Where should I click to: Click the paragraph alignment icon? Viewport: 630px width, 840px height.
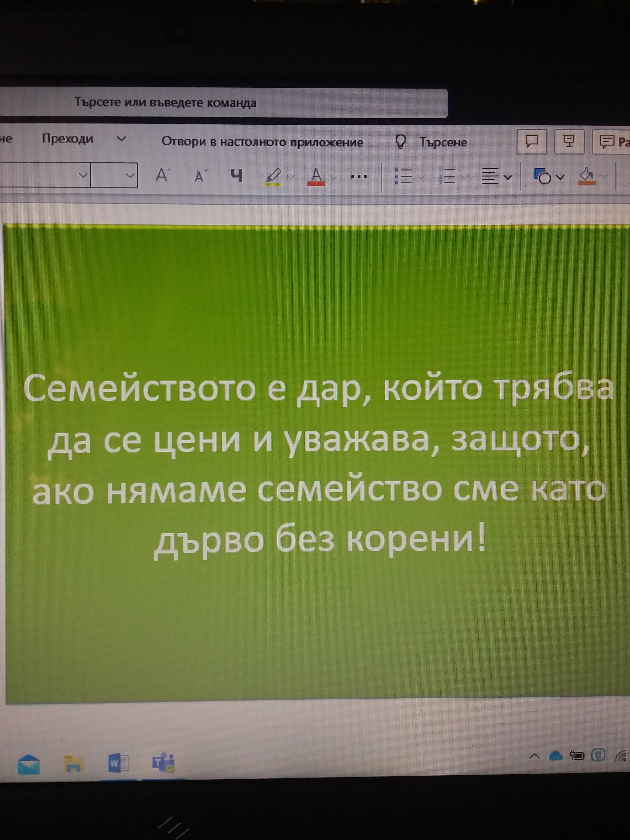pyautogui.click(x=490, y=177)
